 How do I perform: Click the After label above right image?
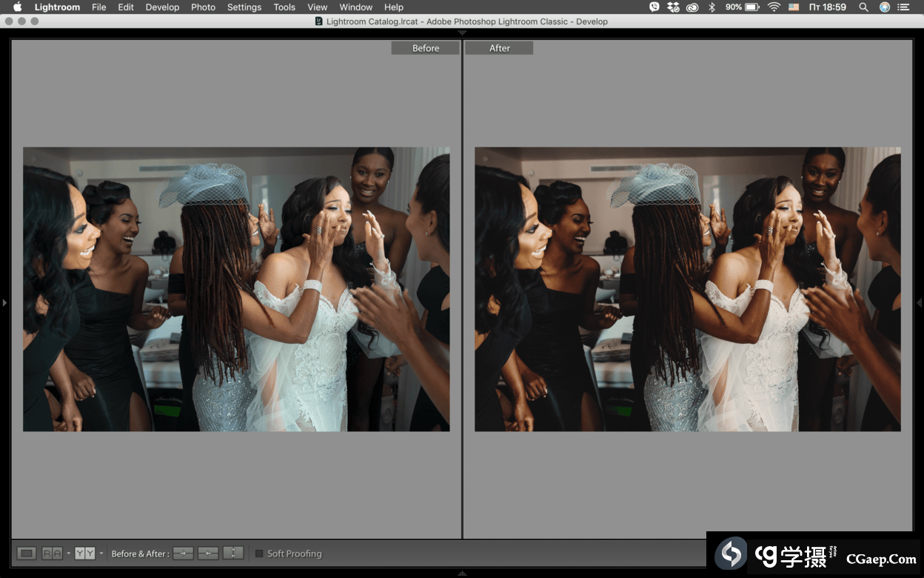click(500, 48)
